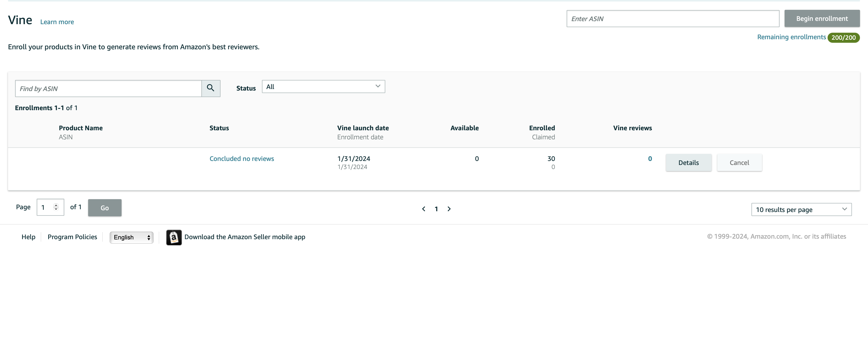
Task: Click the Remaining enrollments link
Action: tap(791, 37)
